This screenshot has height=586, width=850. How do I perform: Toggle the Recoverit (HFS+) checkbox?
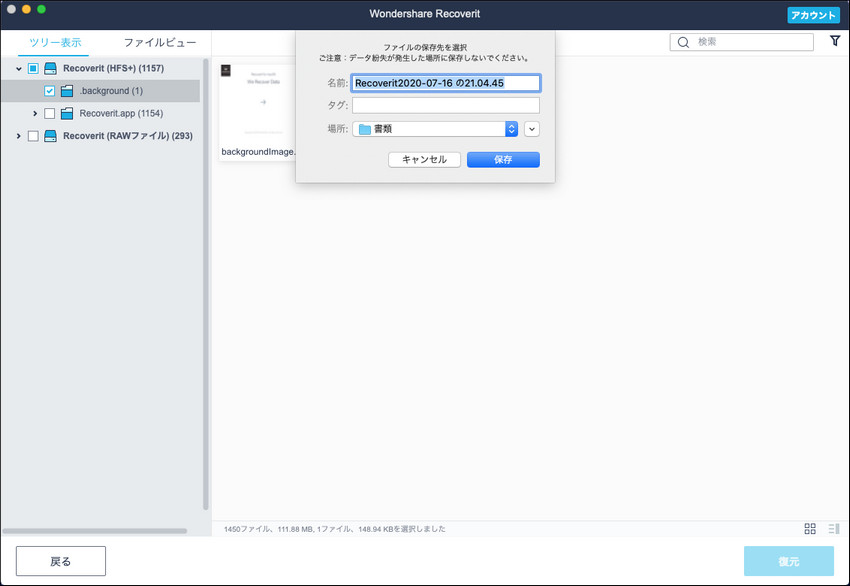click(33, 68)
